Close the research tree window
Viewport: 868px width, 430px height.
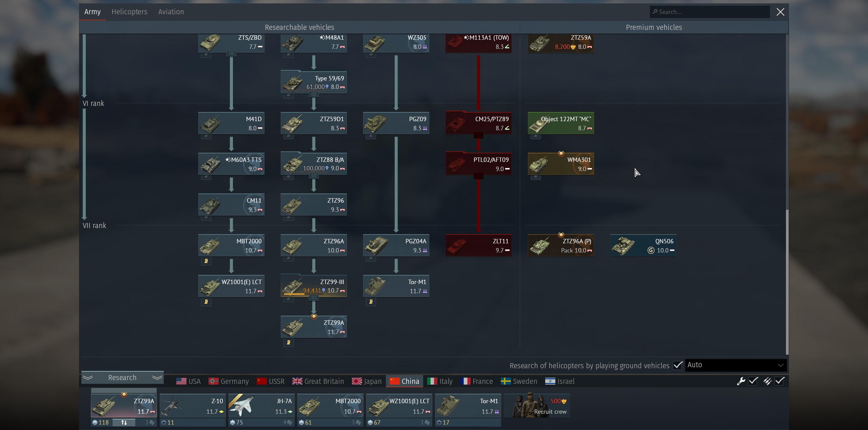tap(780, 12)
